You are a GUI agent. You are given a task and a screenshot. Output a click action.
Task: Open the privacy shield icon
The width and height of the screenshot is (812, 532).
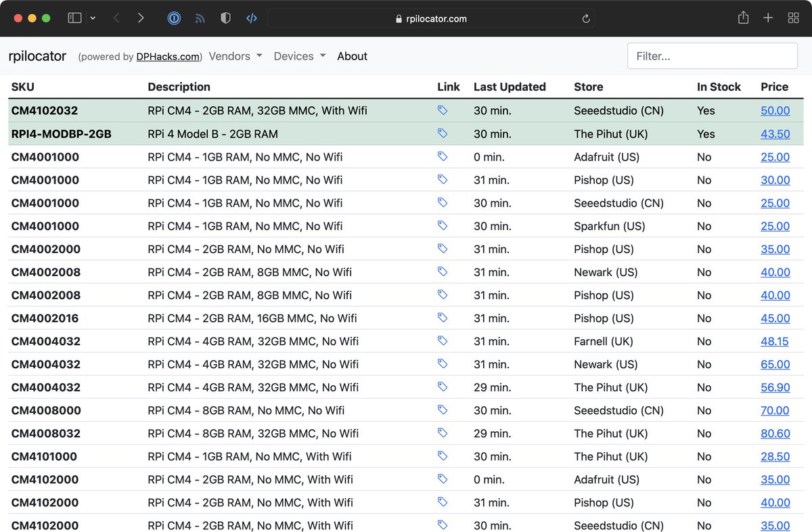click(225, 18)
